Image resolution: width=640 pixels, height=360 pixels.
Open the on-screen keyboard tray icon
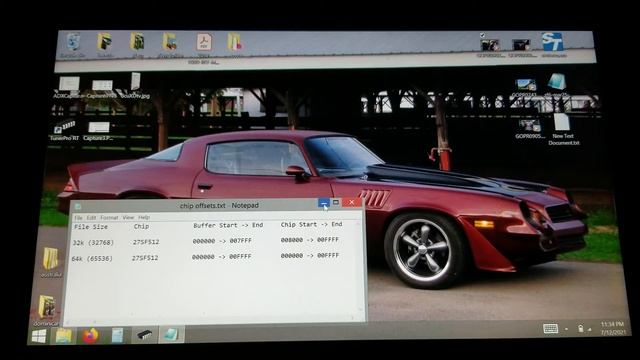coord(550,328)
